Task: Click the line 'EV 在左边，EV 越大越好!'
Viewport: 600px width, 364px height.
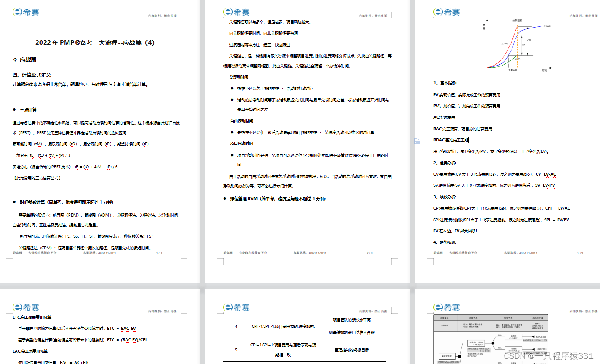Action: coord(455,231)
